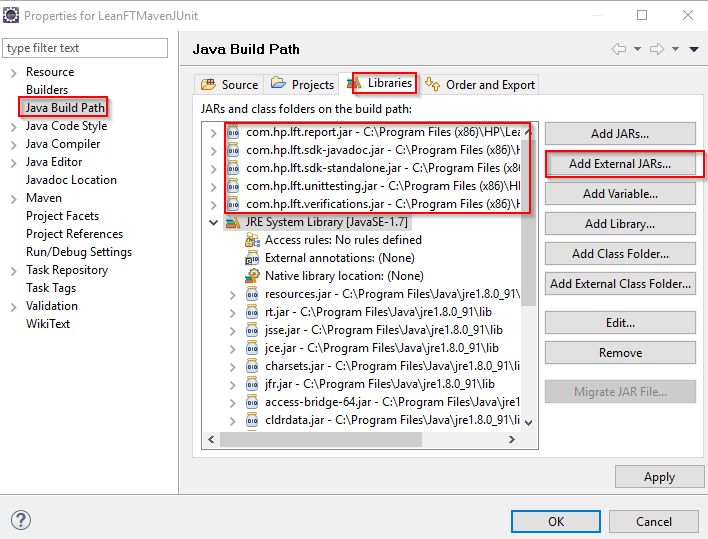The image size is (708, 539).
Task: Select Run/Debug Settings in the tree
Action: tap(79, 252)
